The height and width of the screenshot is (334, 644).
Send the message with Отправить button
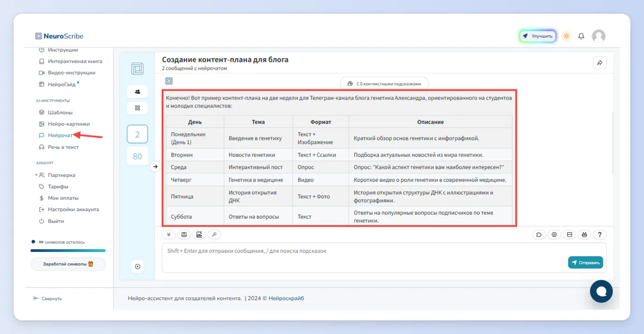pos(586,263)
